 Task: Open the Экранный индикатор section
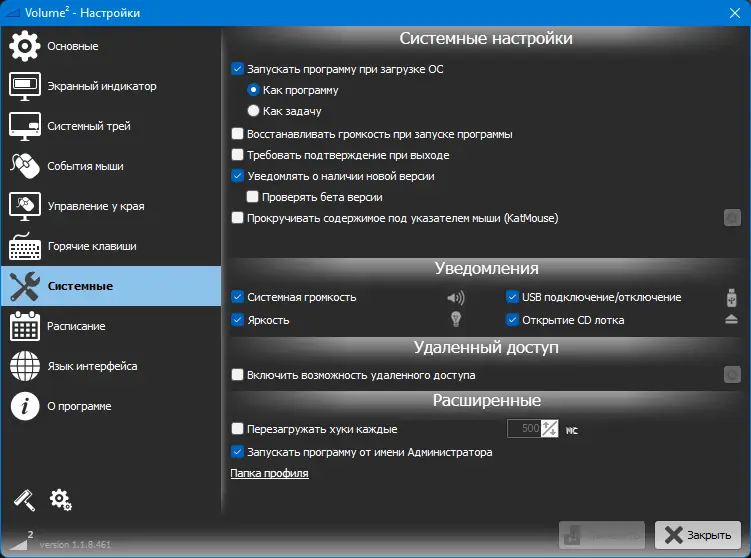click(x=111, y=86)
